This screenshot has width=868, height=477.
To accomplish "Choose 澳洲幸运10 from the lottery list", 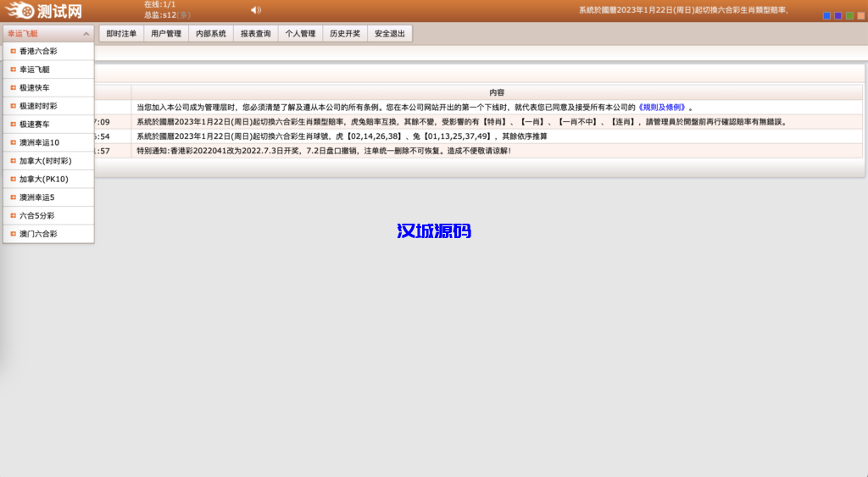I will tap(48, 142).
